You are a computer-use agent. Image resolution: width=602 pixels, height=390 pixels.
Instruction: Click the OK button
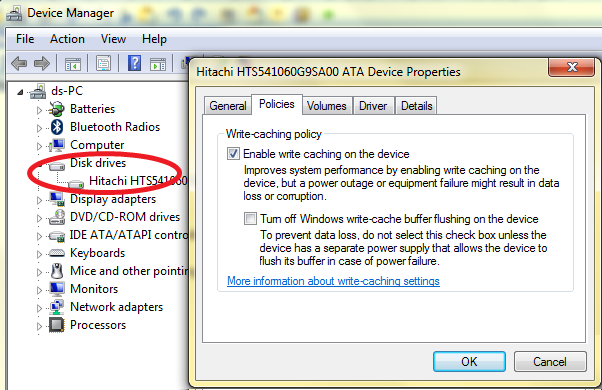[469, 362]
